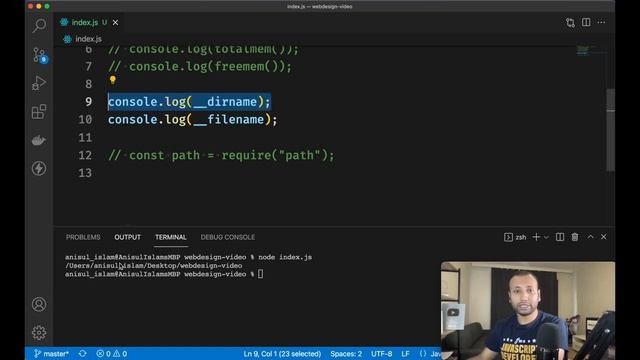640x360 pixels.
Task: Maximize the panel with up chevron
Action: pyautogui.click(x=590, y=237)
